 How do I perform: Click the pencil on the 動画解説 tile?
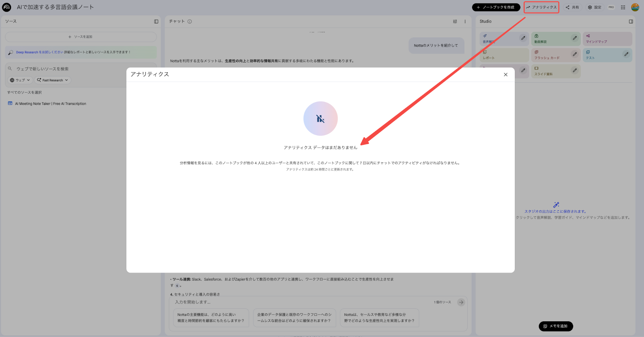coord(574,38)
